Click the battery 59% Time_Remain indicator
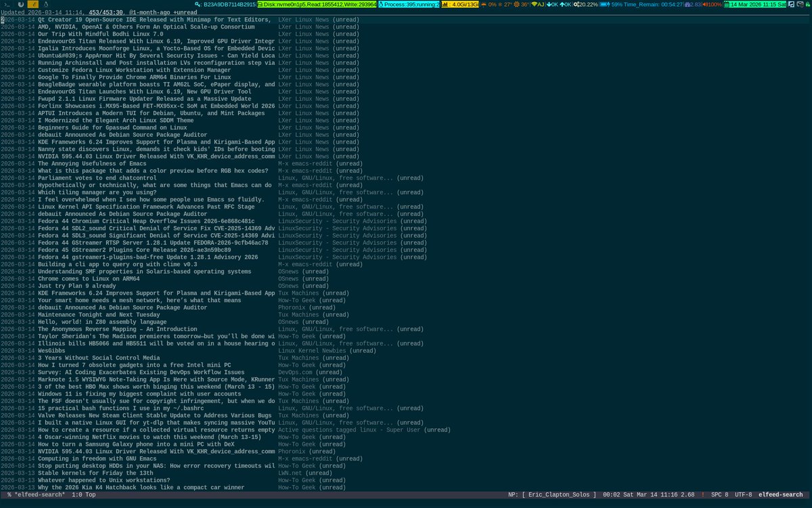812x508 pixels. (642, 5)
